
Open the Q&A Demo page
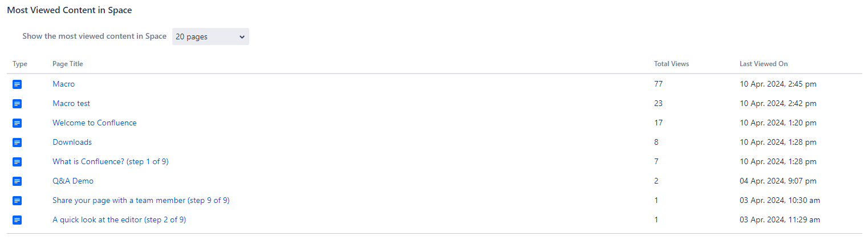[73, 181]
